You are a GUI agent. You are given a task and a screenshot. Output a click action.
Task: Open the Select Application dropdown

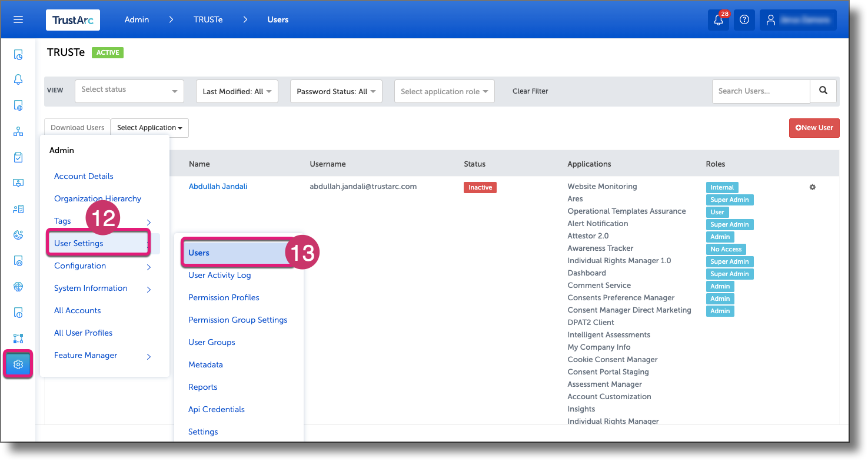149,128
